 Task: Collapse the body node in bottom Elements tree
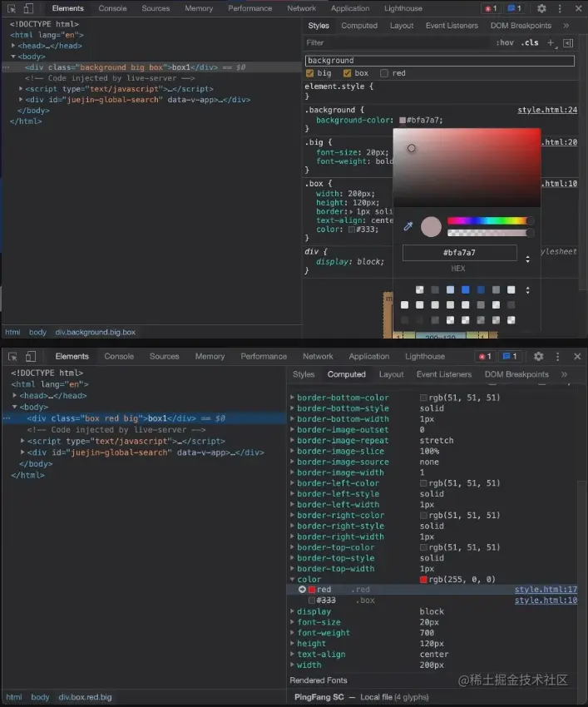14,407
